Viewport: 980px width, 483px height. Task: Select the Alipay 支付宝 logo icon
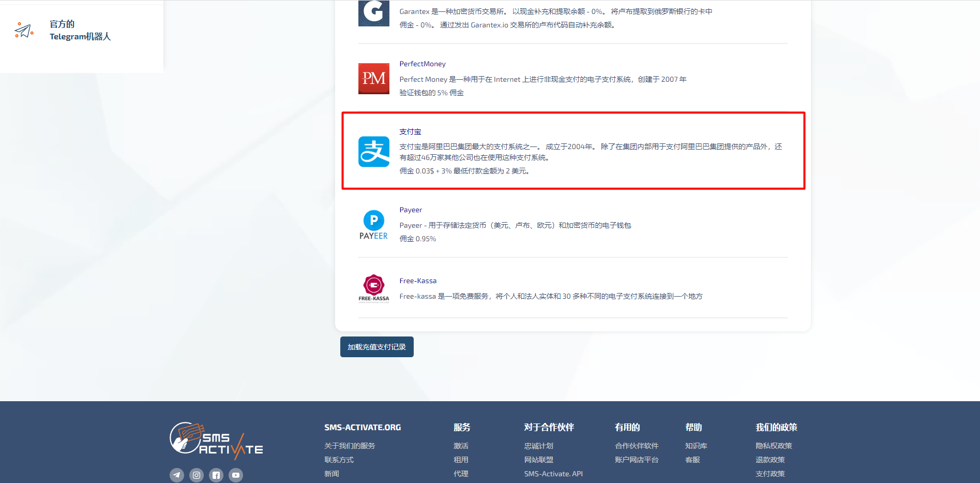click(374, 152)
